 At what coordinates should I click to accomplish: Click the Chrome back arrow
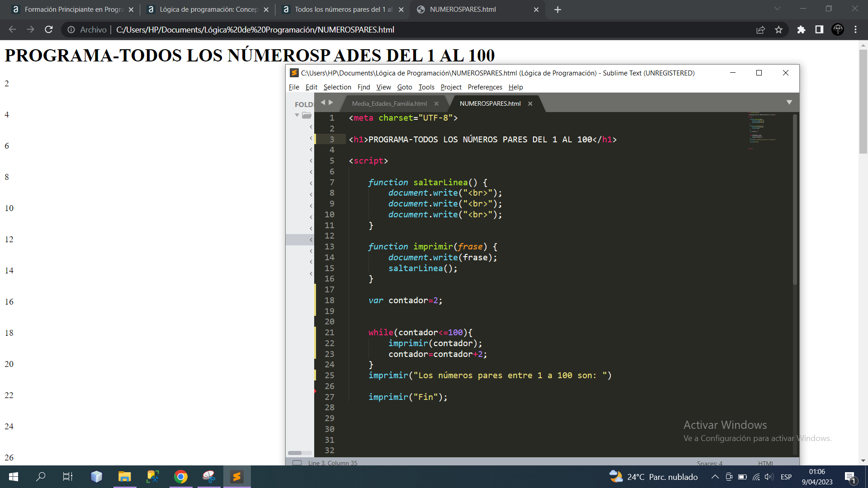click(12, 29)
